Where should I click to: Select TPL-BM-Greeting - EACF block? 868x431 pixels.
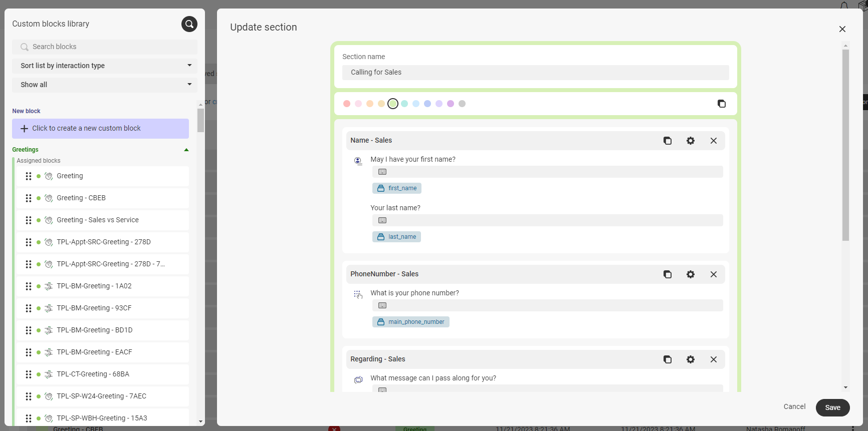click(x=103, y=352)
